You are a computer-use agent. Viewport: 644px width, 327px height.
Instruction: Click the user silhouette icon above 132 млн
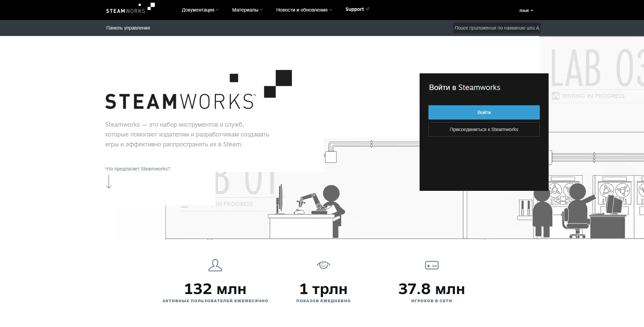pyautogui.click(x=215, y=265)
